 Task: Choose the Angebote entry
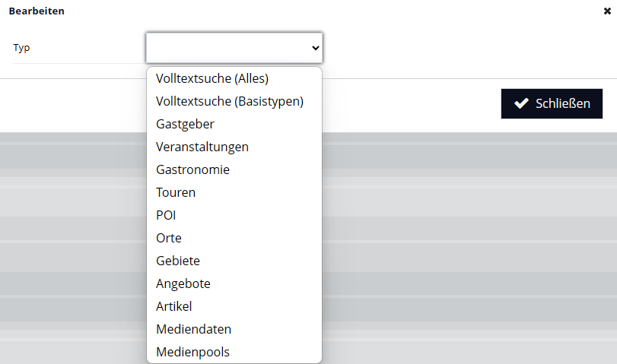click(x=183, y=283)
